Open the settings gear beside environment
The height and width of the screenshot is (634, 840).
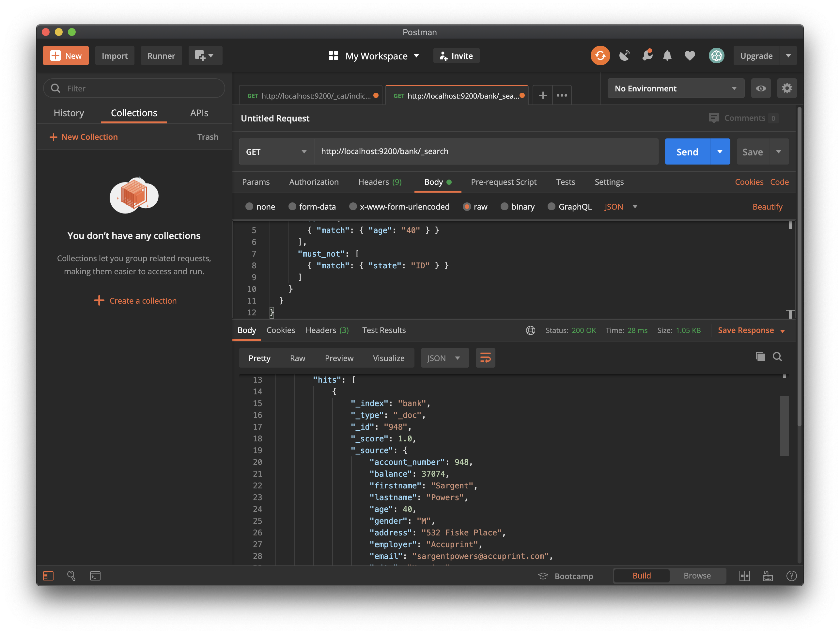[786, 88]
